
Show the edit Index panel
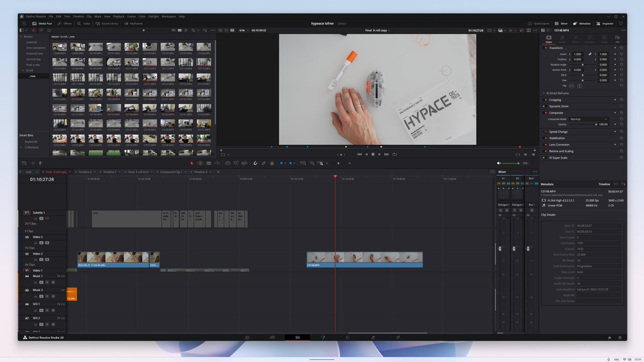click(x=84, y=24)
